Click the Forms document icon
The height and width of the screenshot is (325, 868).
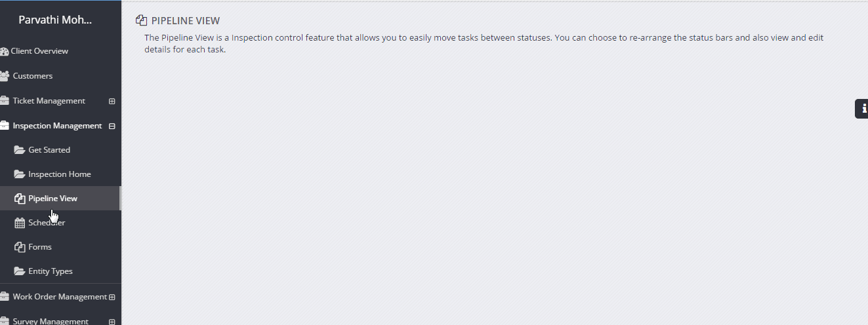tap(20, 247)
